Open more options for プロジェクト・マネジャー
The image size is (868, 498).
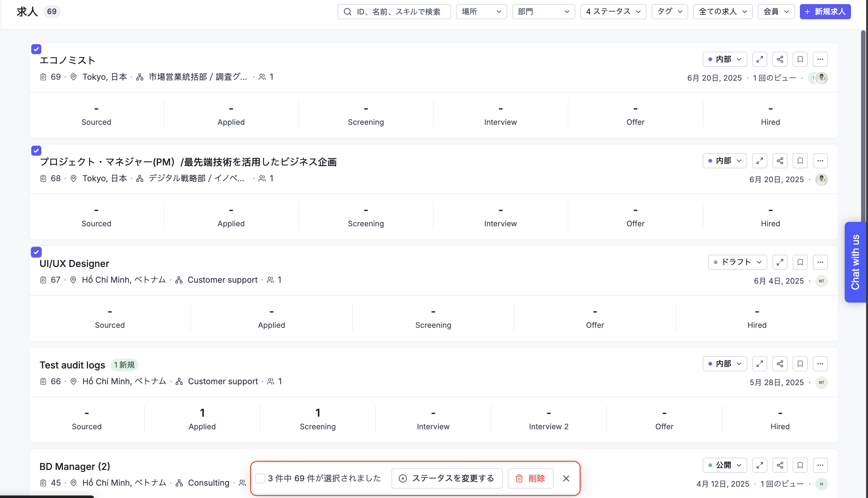(820, 161)
